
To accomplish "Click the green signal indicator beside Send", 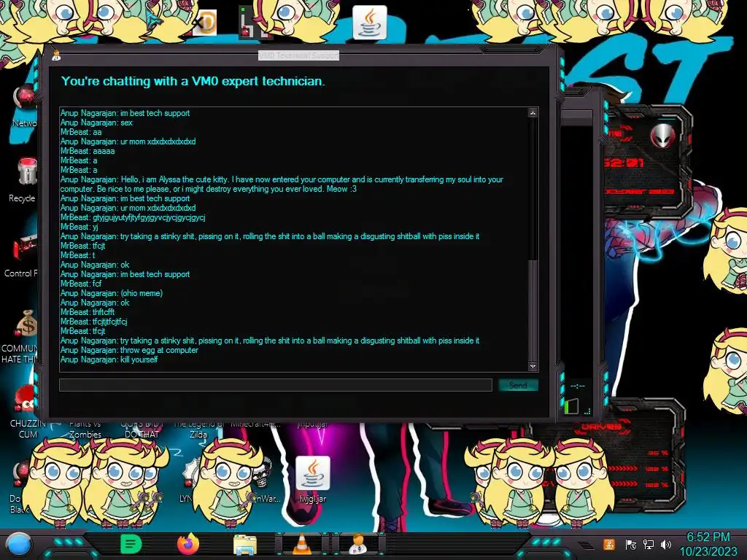I will pos(570,406).
